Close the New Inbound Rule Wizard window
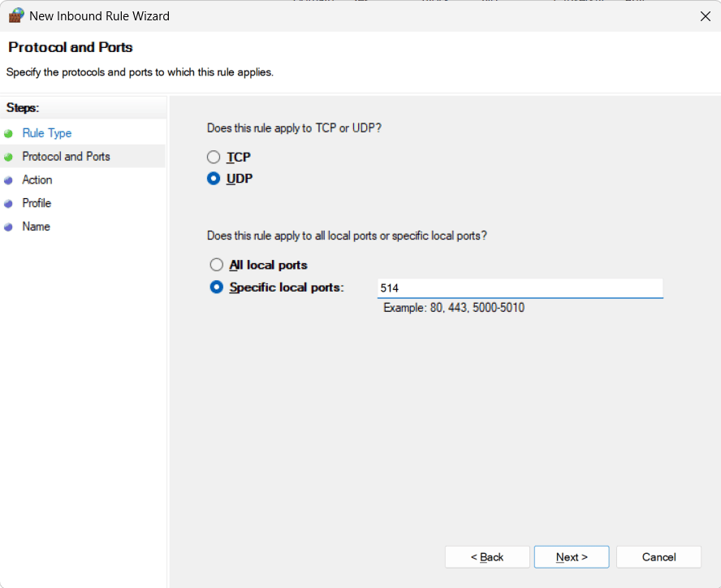The image size is (721, 588). pyautogui.click(x=706, y=15)
